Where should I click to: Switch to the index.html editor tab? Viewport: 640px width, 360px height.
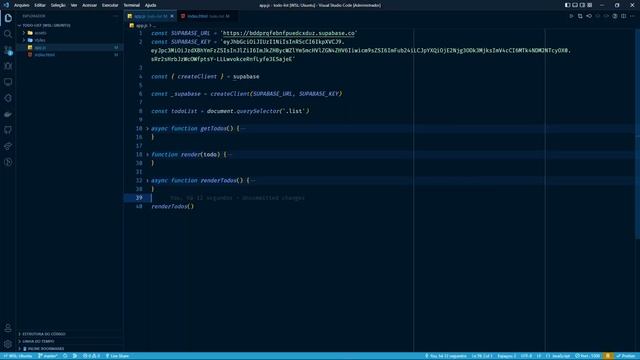tap(208, 16)
